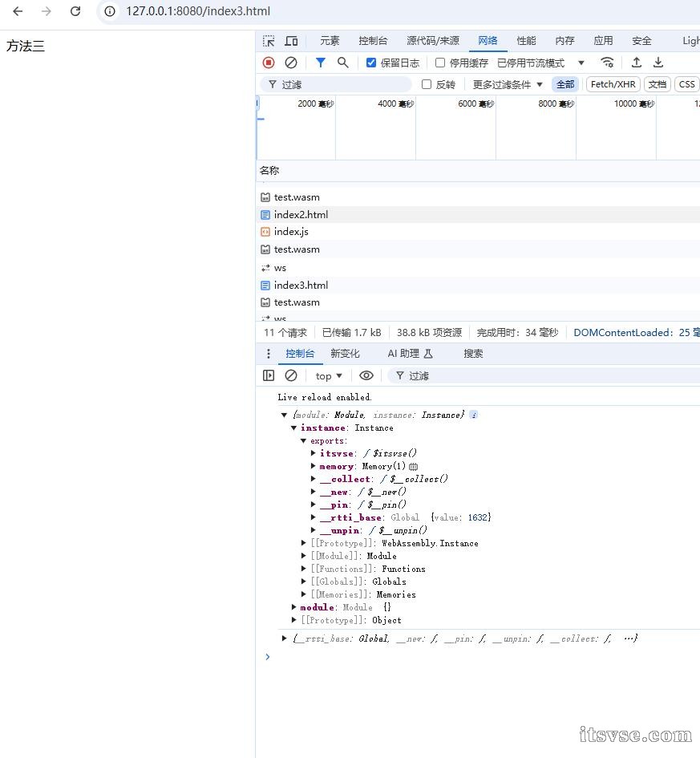Clear the console output
This screenshot has width=700, height=758.
click(x=291, y=375)
